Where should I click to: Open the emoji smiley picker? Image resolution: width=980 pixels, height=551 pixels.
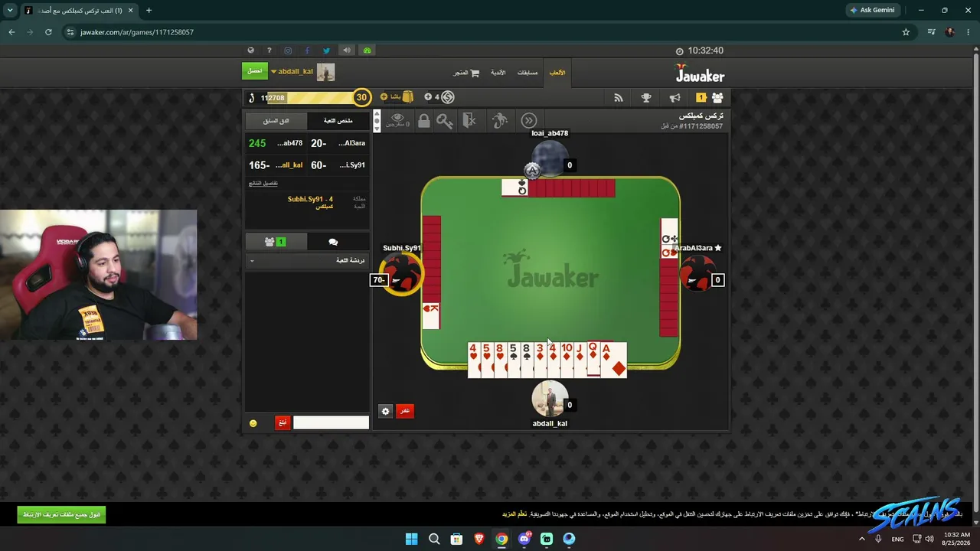click(253, 423)
